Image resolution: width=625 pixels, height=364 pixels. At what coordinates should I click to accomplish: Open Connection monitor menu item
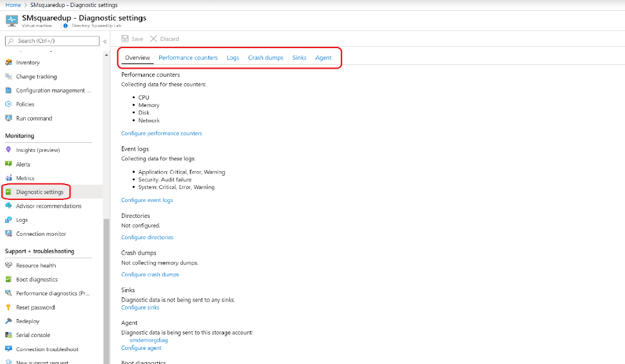pyautogui.click(x=41, y=234)
